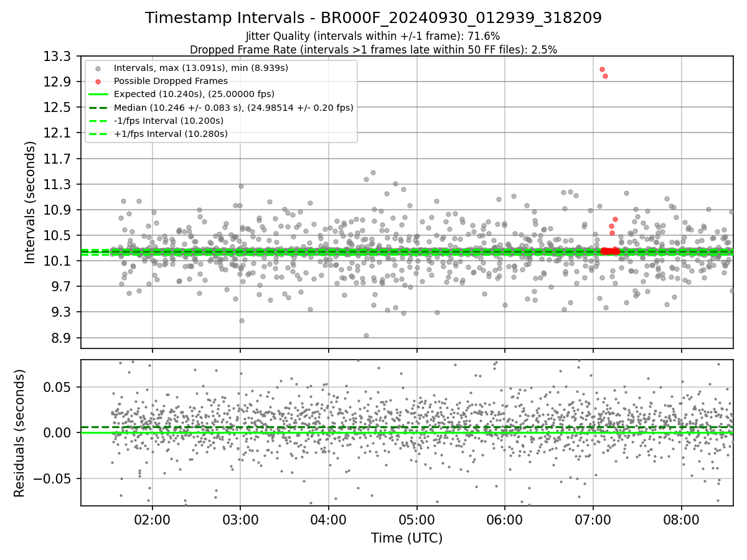Viewport: 747px width, 560px height.
Task: Click the 04:00 time tick label
Action: coord(329,519)
